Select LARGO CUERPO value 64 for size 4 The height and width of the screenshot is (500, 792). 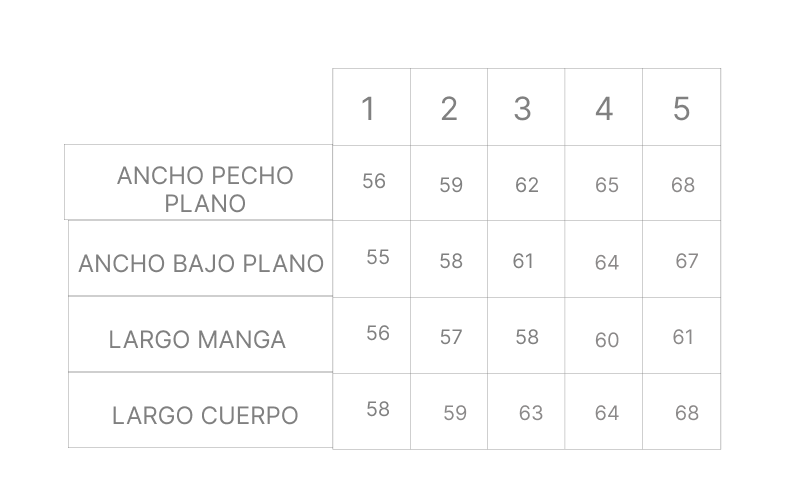[x=607, y=413]
